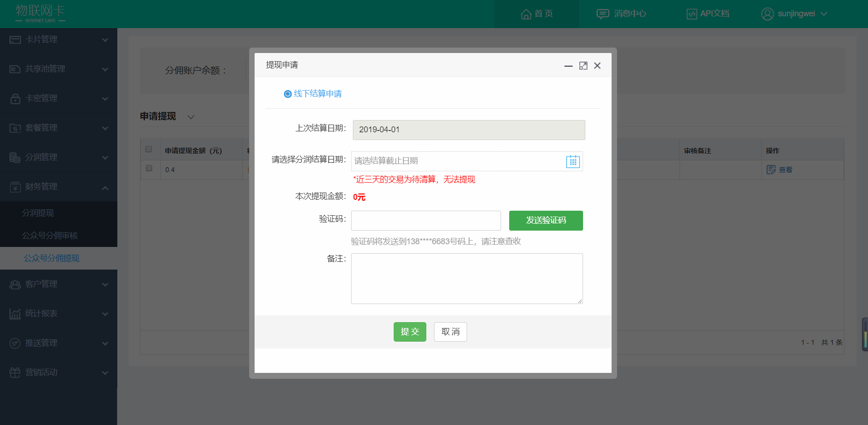Toggle the 申请提现 section chevron

[191, 117]
